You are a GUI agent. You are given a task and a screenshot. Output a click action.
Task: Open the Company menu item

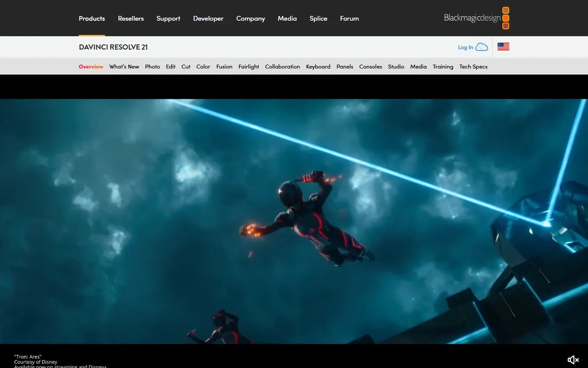[251, 18]
